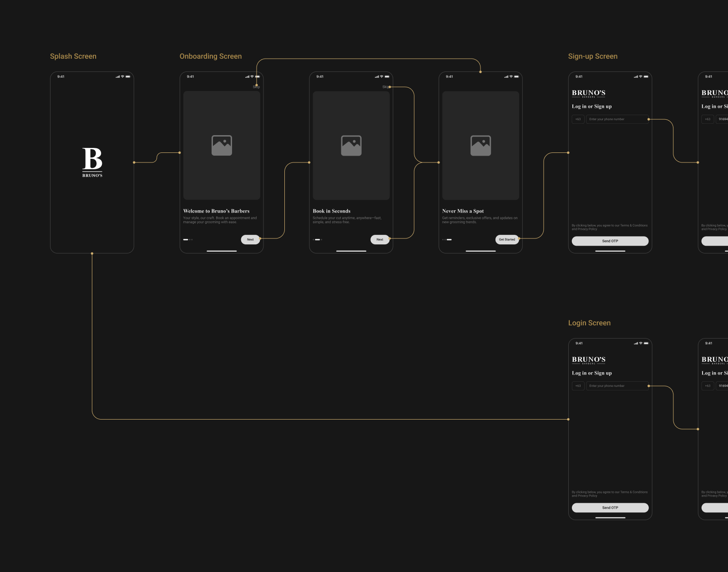The width and height of the screenshot is (728, 572).
Task: Open the +63 country code selector on Login Screen
Action: coord(578,385)
